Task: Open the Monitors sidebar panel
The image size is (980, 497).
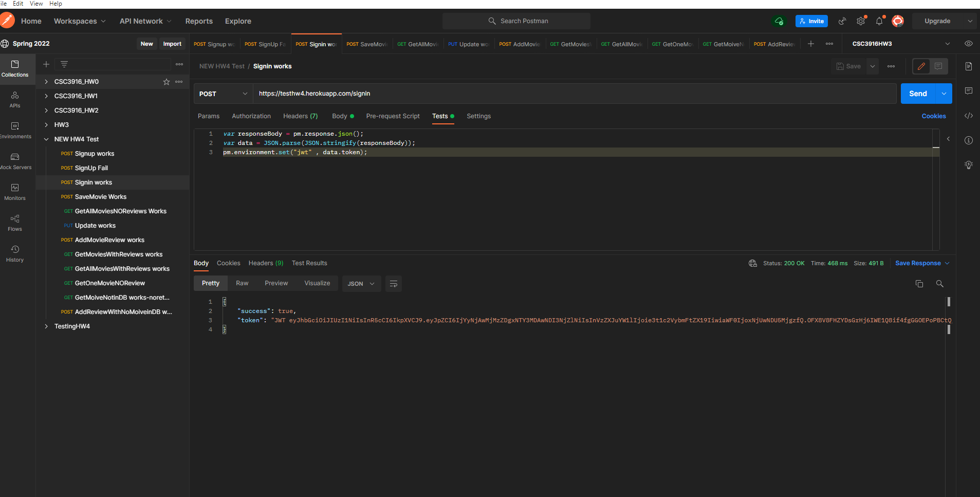Action: coord(14,191)
